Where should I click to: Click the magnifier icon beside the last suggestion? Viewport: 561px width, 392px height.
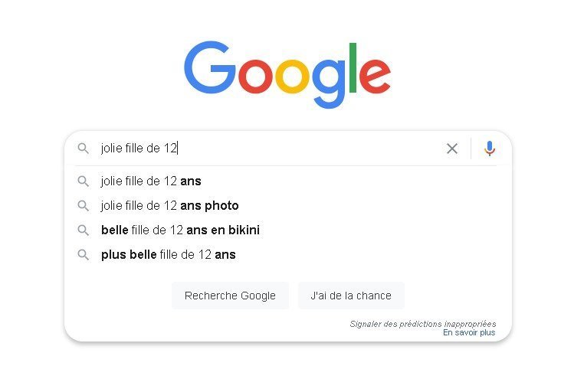pyautogui.click(x=84, y=255)
